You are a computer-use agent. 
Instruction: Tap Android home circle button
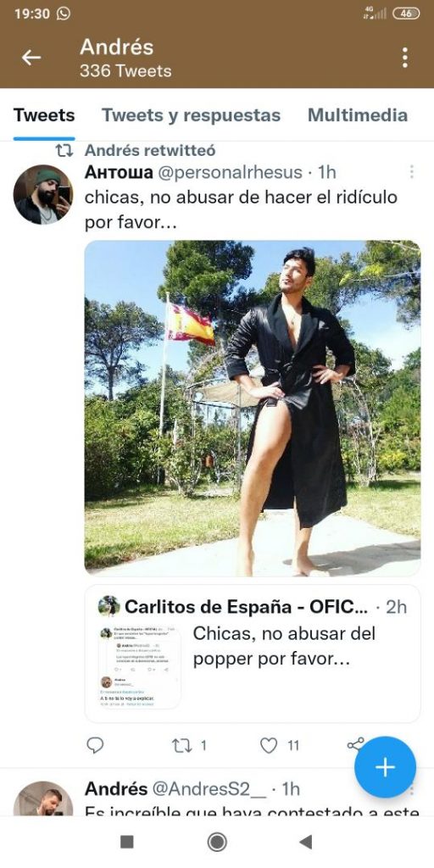tap(217, 842)
